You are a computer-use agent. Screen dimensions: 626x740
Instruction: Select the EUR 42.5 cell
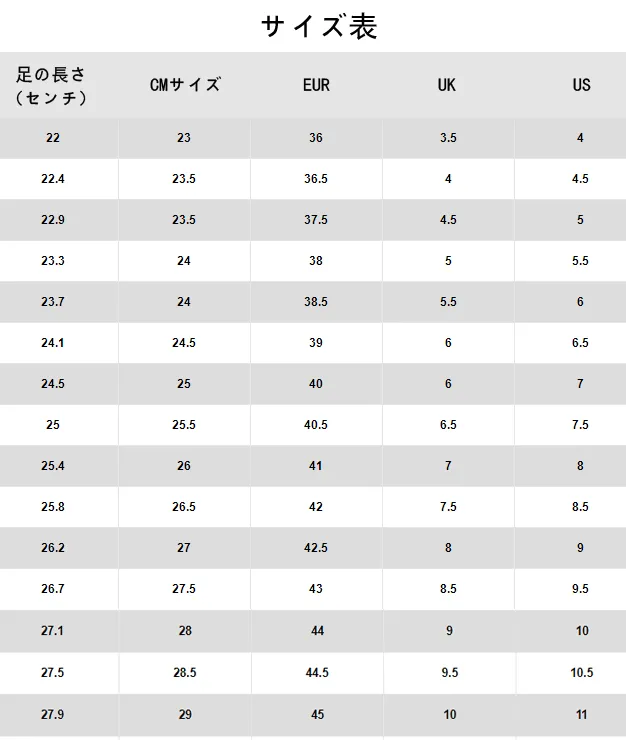click(316, 548)
